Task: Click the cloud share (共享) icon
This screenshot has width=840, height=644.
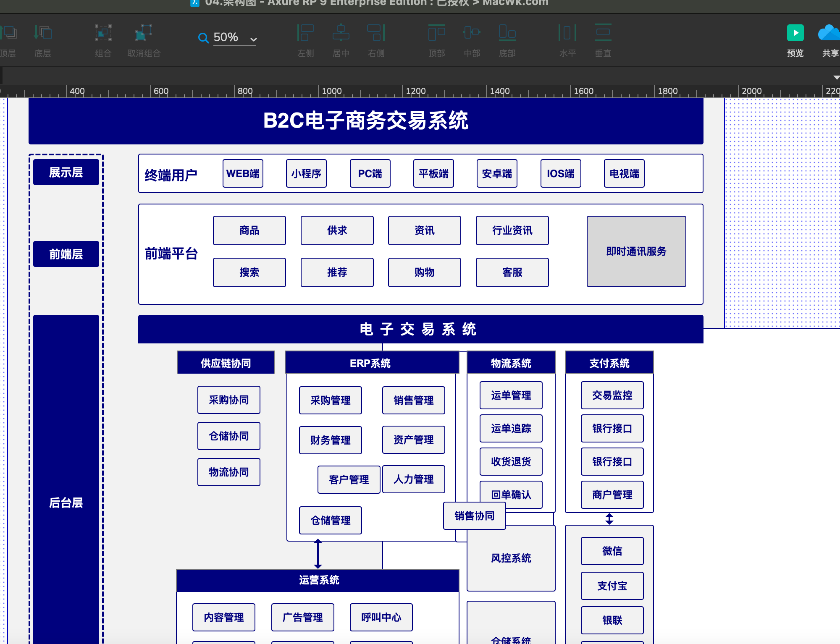Action: click(x=829, y=33)
